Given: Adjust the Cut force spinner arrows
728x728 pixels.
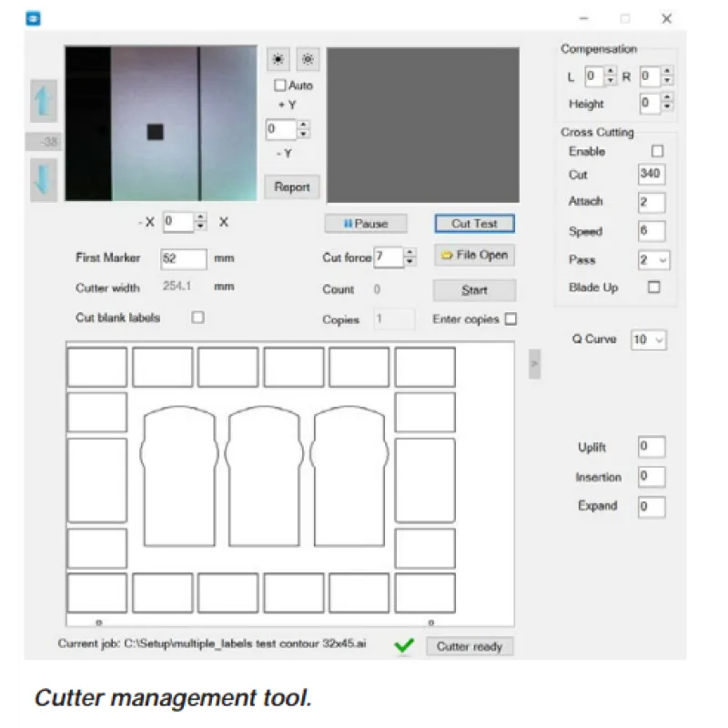Looking at the screenshot, I should click(409, 257).
